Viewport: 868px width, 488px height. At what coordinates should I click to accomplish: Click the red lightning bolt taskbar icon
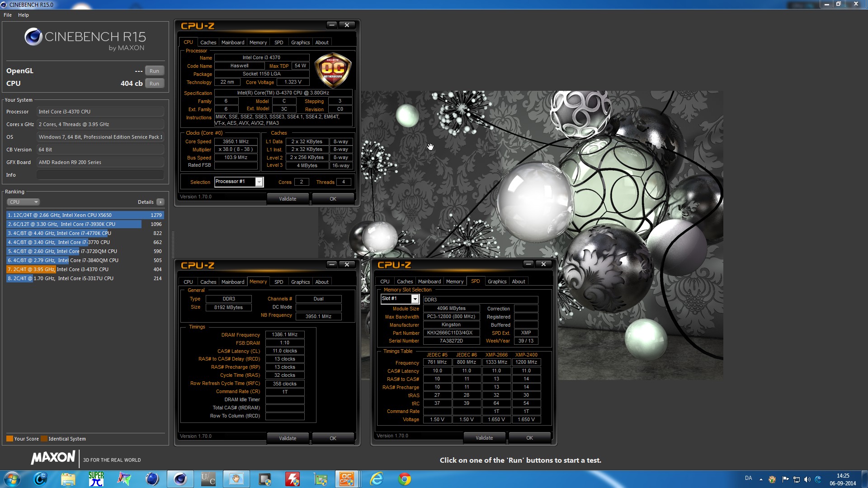click(x=292, y=479)
